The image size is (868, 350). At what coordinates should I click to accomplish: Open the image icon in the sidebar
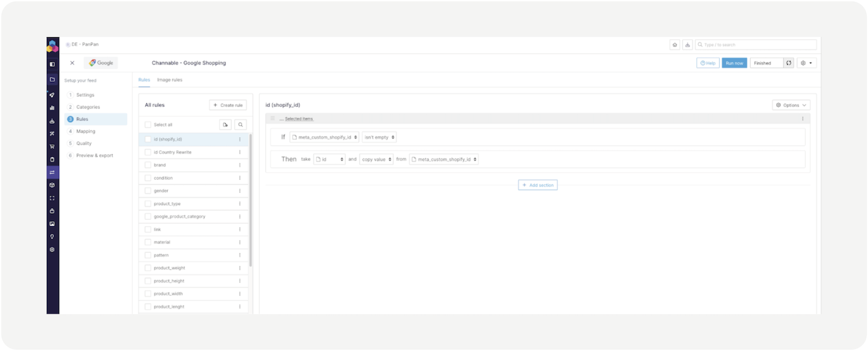(x=53, y=224)
